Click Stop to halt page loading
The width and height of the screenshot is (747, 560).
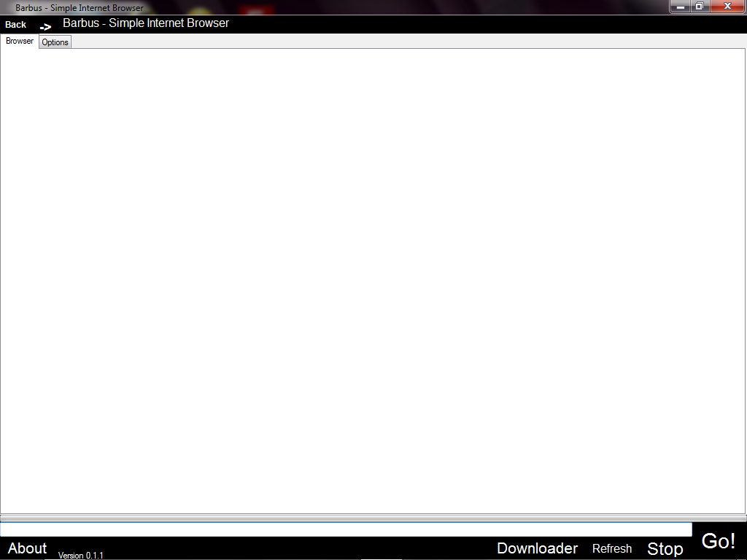(665, 549)
